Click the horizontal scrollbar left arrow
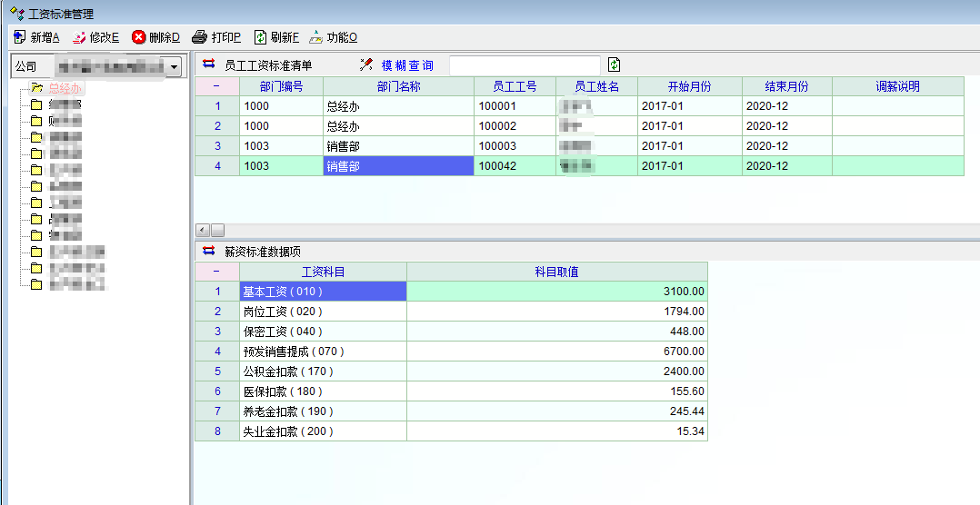Viewport: 980px width, 505px height. point(203,231)
